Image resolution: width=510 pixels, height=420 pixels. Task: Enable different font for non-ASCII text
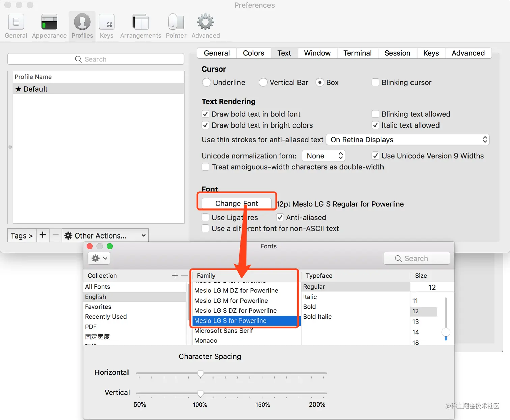tap(205, 228)
